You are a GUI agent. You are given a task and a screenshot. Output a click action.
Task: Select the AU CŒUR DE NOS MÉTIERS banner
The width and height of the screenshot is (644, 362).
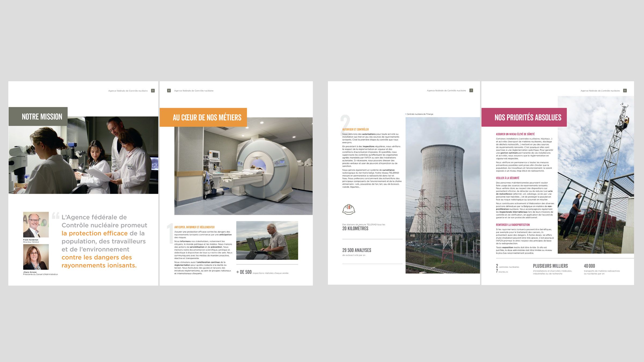point(203,117)
